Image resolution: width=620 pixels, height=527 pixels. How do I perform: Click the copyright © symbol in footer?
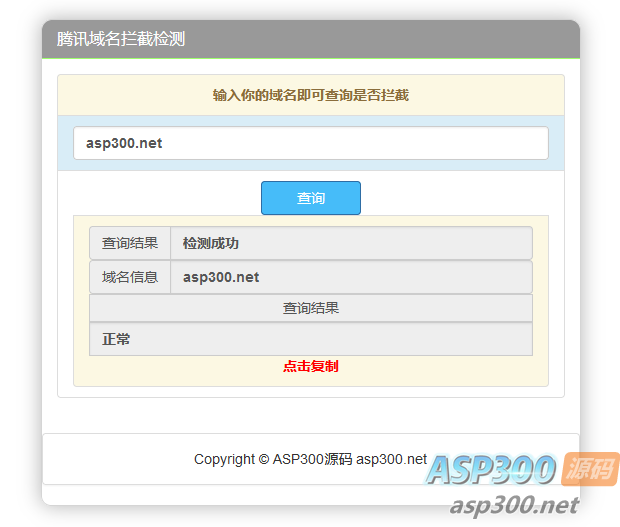coord(264,459)
